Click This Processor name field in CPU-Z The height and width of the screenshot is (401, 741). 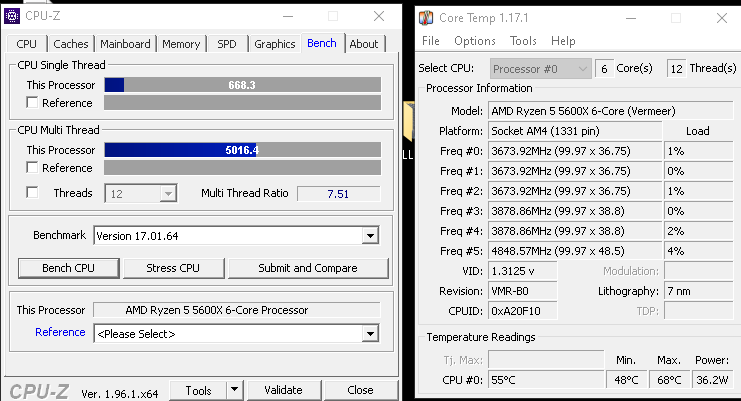coord(236,310)
